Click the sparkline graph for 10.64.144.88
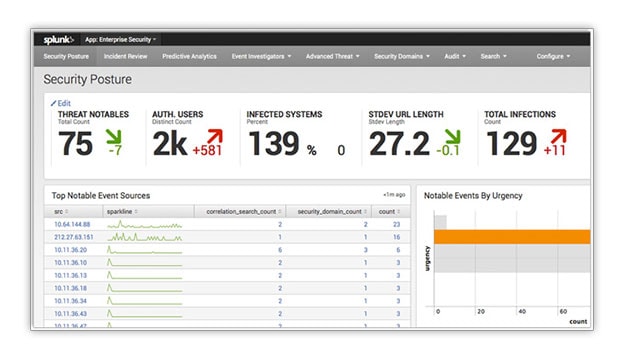This screenshot has height=362, width=625. point(145,224)
